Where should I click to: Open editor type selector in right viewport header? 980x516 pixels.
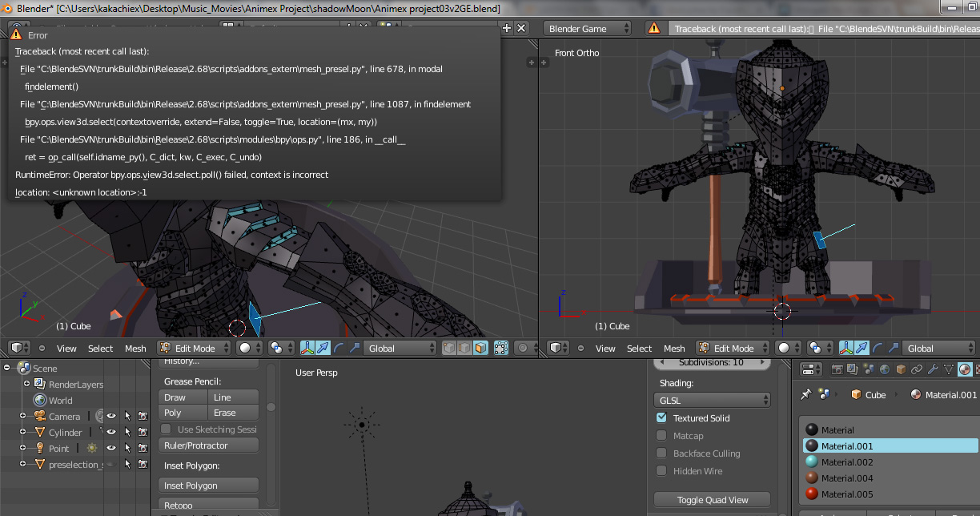(557, 348)
